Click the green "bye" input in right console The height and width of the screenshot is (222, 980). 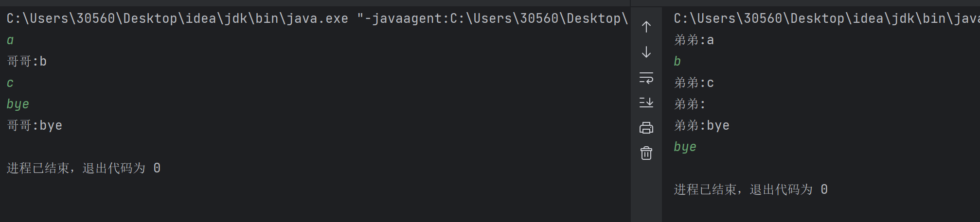(x=685, y=147)
